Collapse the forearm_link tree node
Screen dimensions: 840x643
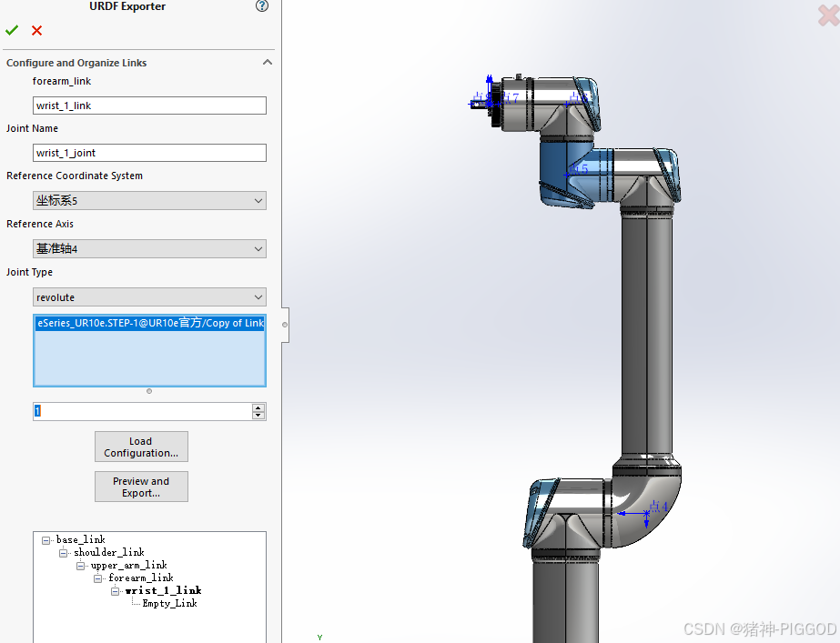[98, 577]
